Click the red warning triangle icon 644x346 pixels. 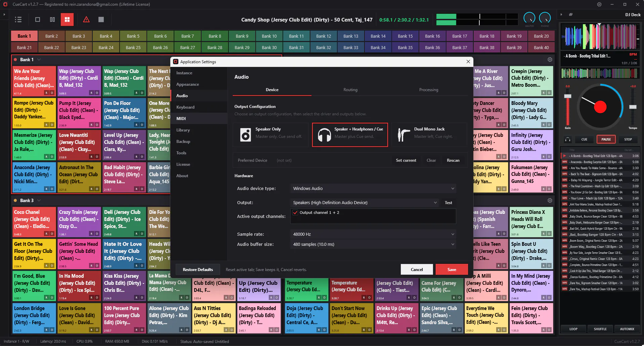86,20
